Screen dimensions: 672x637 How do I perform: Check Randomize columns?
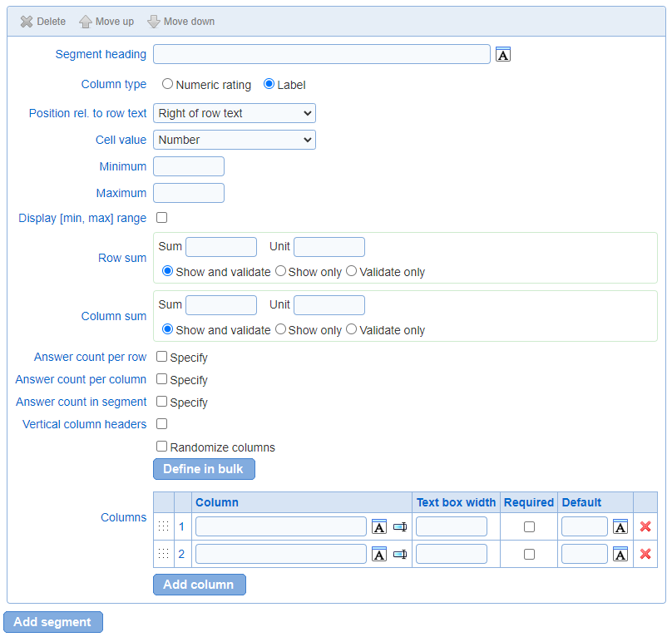tap(161, 447)
